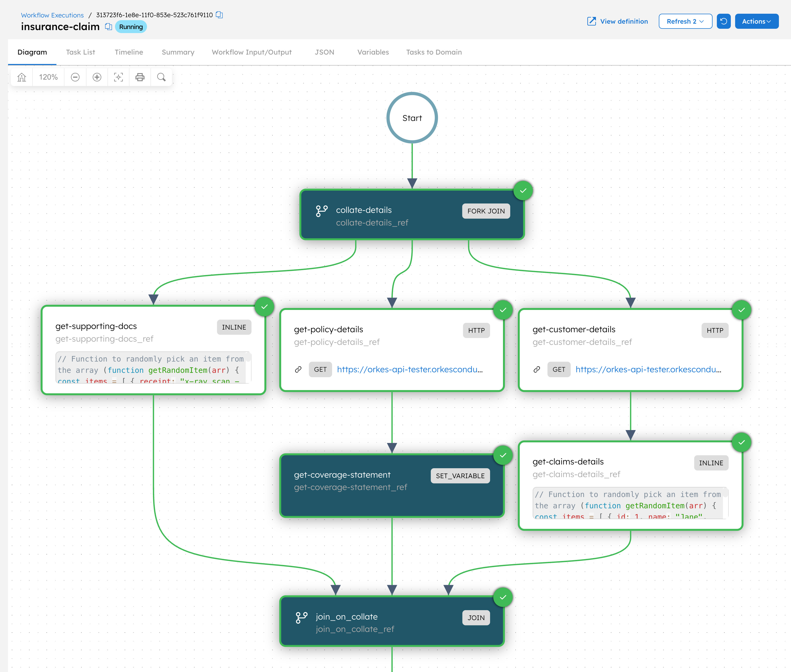Switch to the Timeline tab

tap(128, 52)
